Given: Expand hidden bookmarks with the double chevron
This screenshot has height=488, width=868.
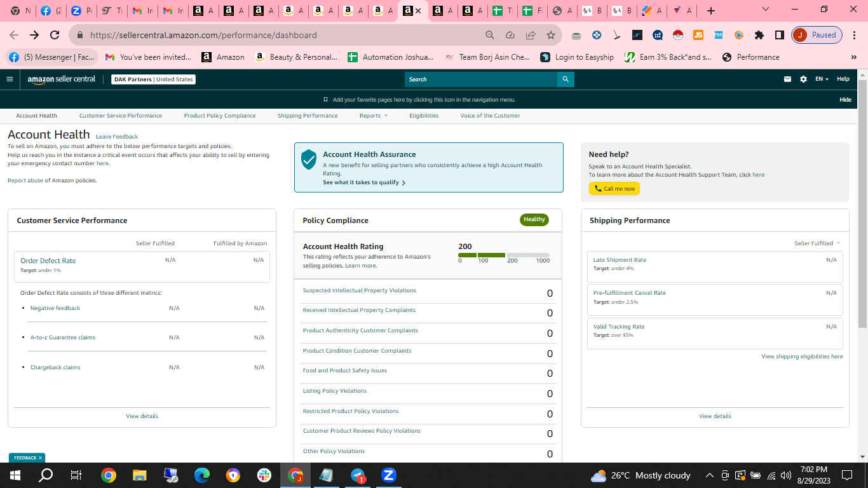Looking at the screenshot, I should (x=853, y=57).
